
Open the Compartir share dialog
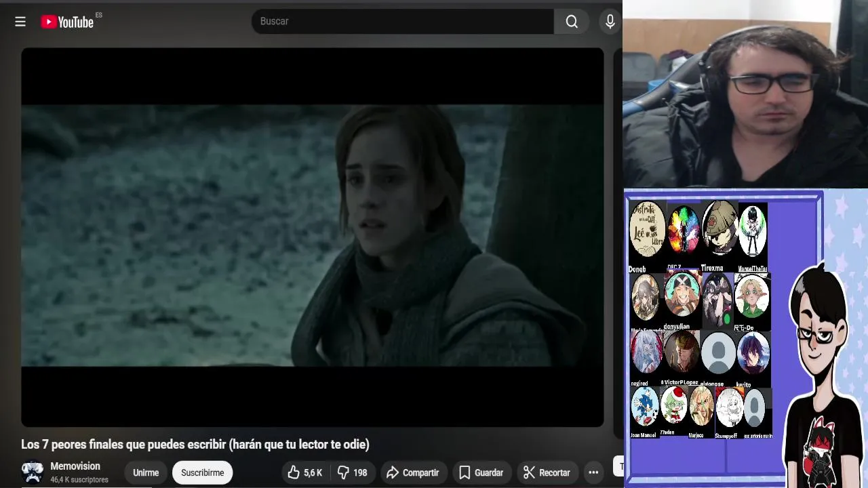(413, 473)
